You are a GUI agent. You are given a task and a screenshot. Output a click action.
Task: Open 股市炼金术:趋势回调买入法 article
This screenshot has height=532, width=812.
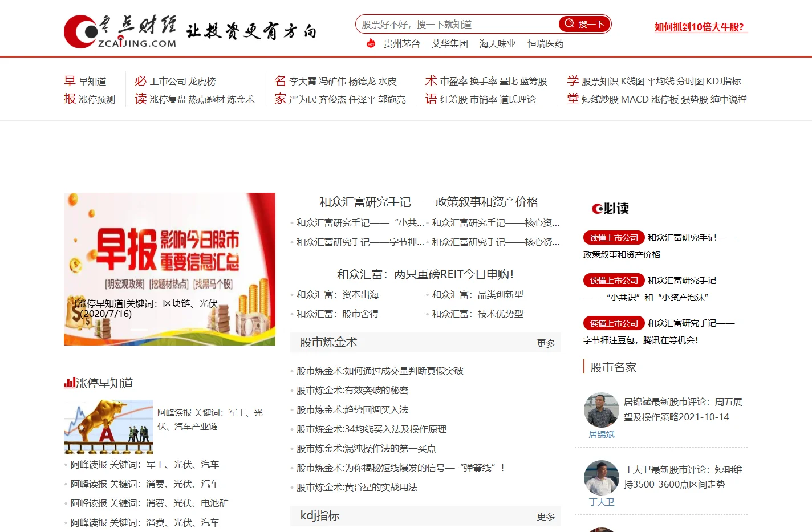(x=352, y=410)
